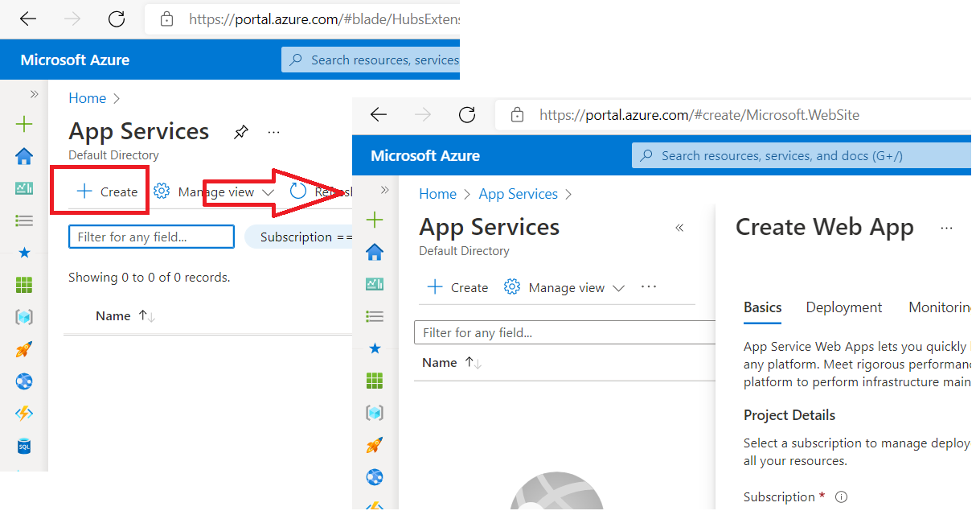Open the Dashboard icon in the rear window sidebar

[24, 188]
